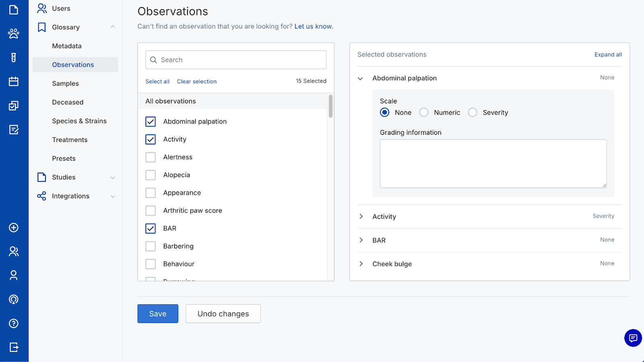Check the Alopecia checkbox
This screenshot has width=644, height=362.
151,175
